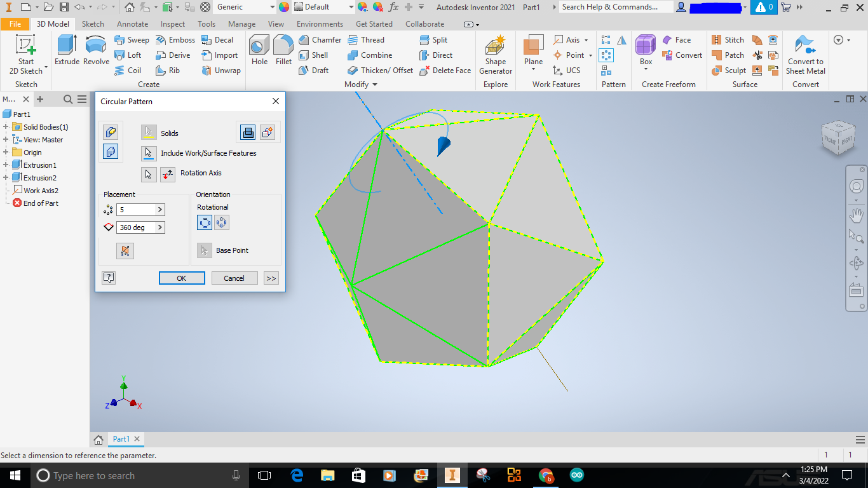Open the 360 deg angle arrow
Image resolution: width=868 pixels, height=488 pixels.
(x=160, y=227)
